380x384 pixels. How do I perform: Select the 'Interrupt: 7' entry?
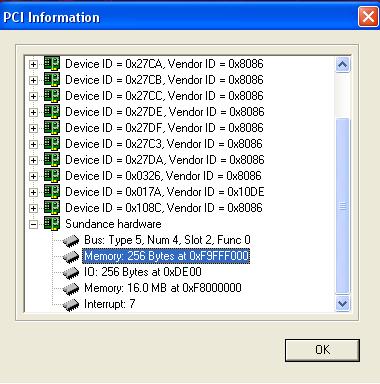[x=109, y=304]
